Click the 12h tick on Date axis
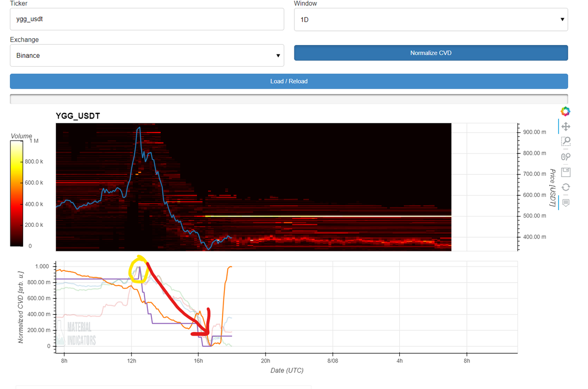This screenshot has height=389, width=588. pyautogui.click(x=131, y=361)
